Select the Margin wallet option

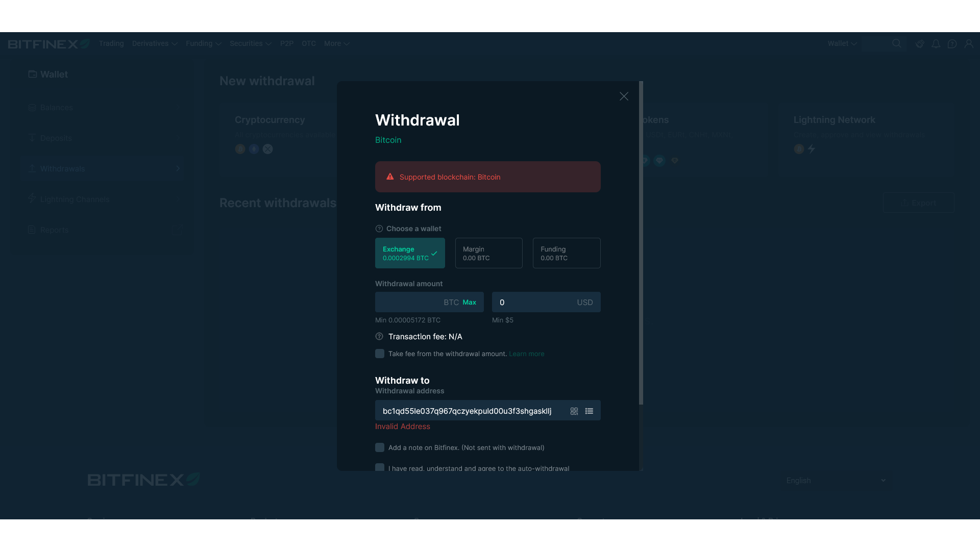tap(488, 253)
